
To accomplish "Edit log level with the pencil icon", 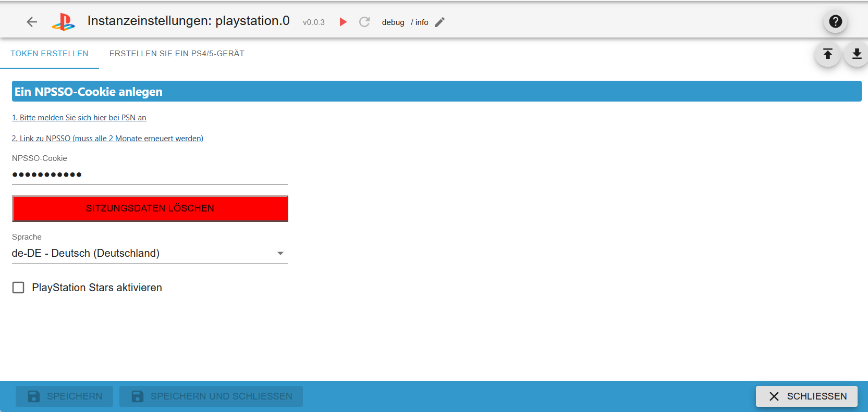I will click(x=440, y=22).
